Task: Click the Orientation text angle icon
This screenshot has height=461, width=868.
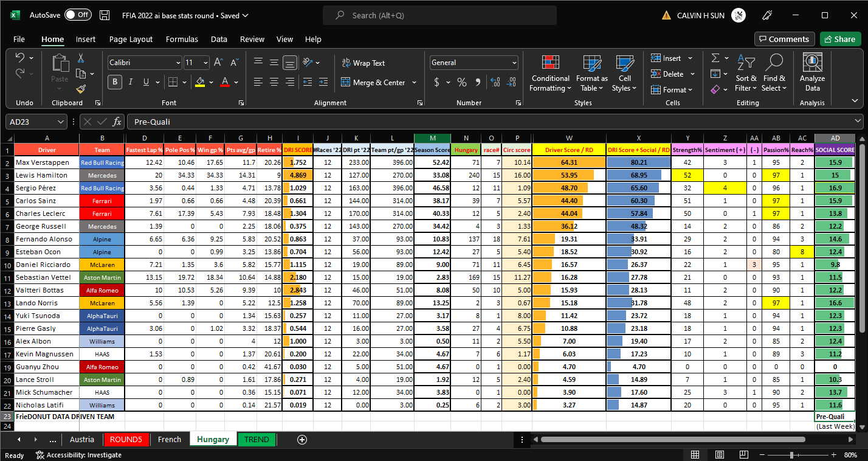Action: pos(307,63)
